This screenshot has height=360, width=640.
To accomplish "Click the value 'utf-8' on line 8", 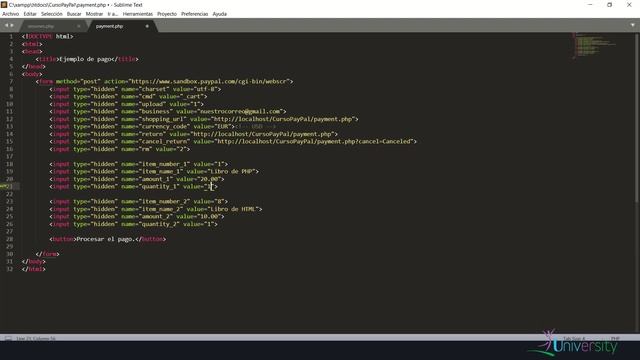I will (x=204, y=89).
